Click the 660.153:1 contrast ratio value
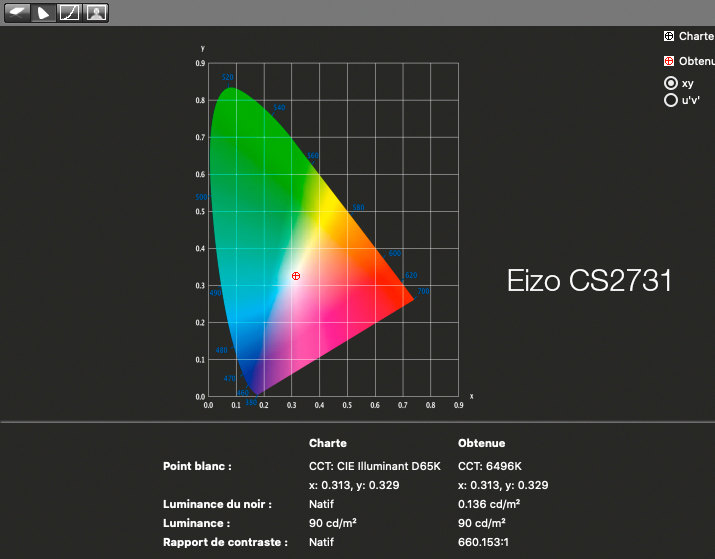Viewport: 715px width, 559px height. click(x=483, y=542)
